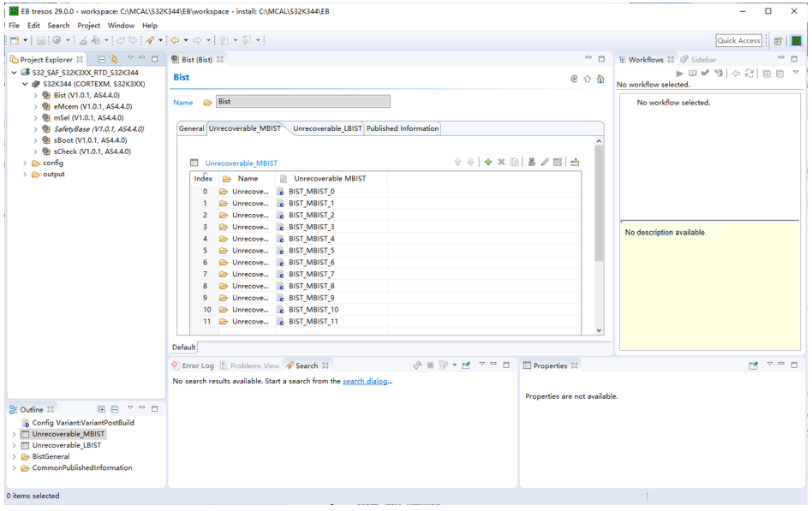This screenshot has height=511, width=812.
Task: Open the Workflows view menu triangle
Action: coord(796,73)
